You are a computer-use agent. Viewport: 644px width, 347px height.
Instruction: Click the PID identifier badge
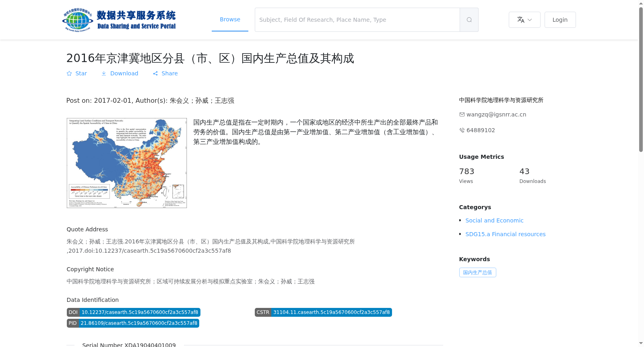point(133,323)
